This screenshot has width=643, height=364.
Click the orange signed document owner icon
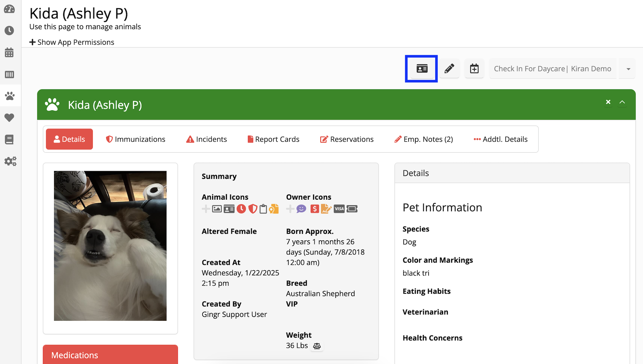(326, 209)
